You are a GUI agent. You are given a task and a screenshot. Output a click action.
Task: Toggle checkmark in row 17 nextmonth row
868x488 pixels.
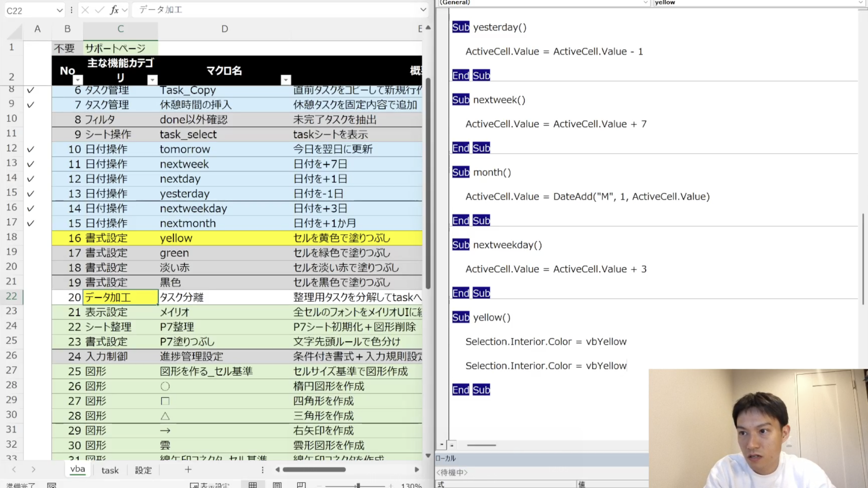point(31,223)
